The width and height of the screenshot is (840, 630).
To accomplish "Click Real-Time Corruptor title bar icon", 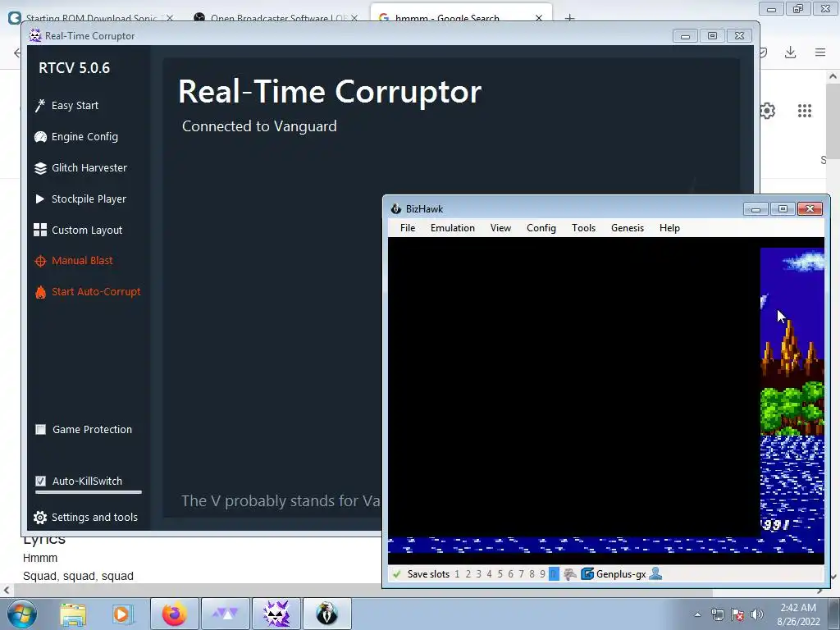I will [35, 36].
